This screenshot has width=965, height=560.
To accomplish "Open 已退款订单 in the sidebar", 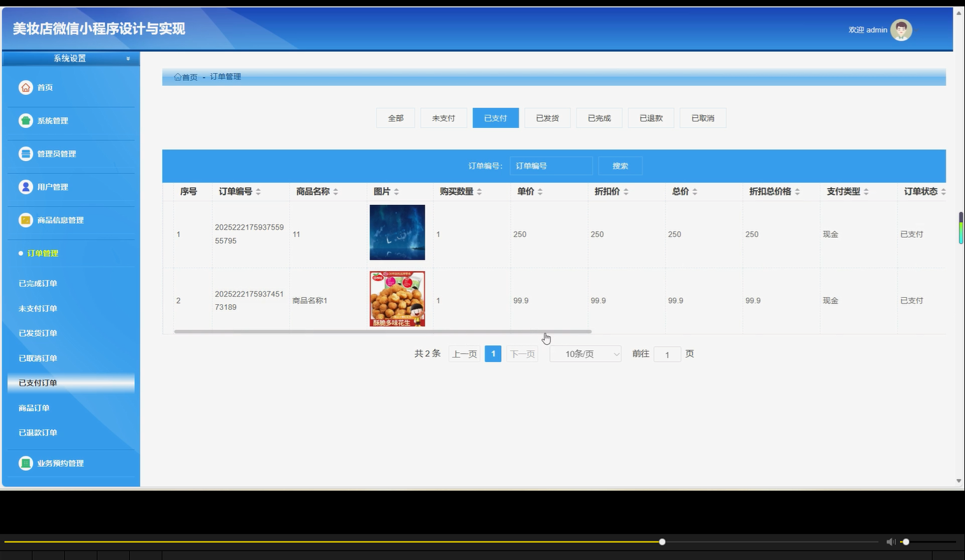I will [x=37, y=432].
